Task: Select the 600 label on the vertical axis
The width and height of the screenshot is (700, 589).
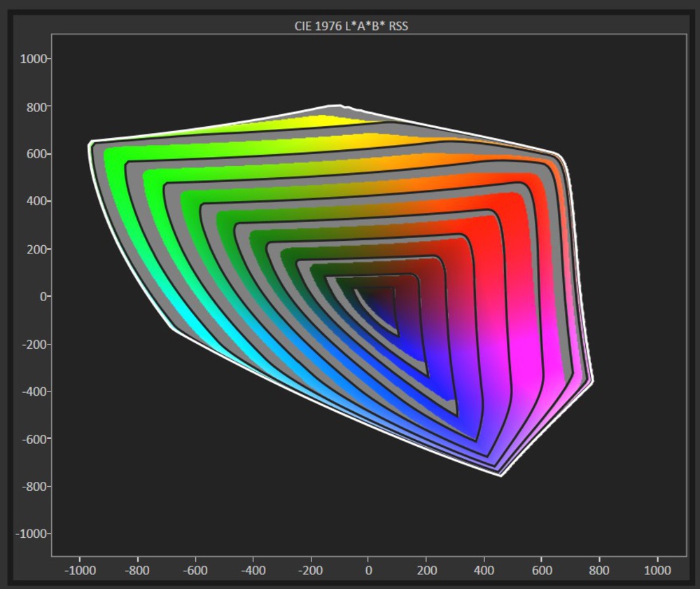Action: [x=36, y=154]
